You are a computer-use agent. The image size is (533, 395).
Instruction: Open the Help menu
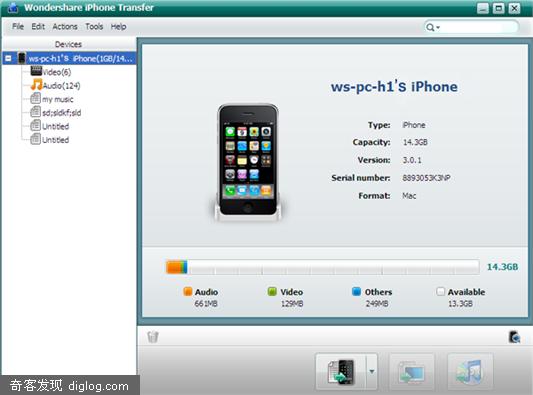(x=118, y=27)
